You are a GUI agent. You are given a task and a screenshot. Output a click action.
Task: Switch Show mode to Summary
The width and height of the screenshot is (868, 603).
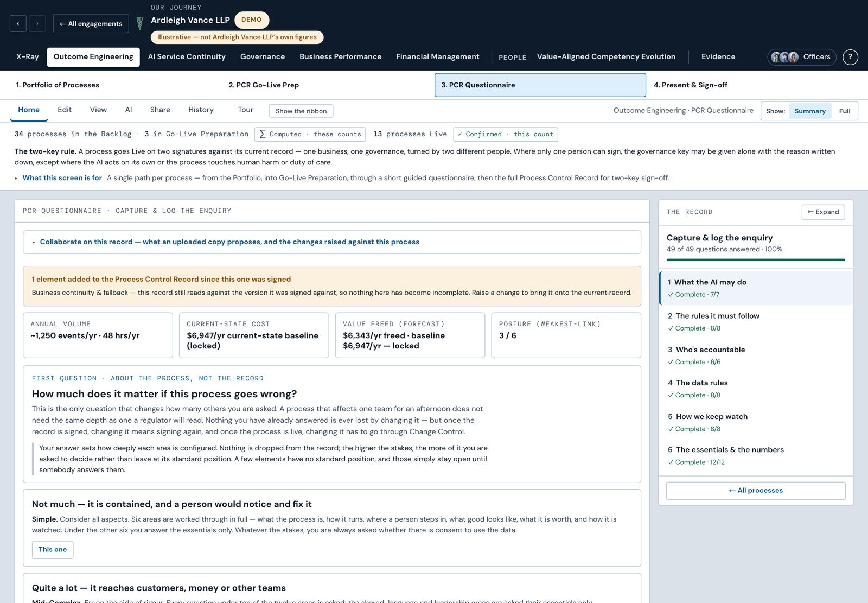point(810,111)
